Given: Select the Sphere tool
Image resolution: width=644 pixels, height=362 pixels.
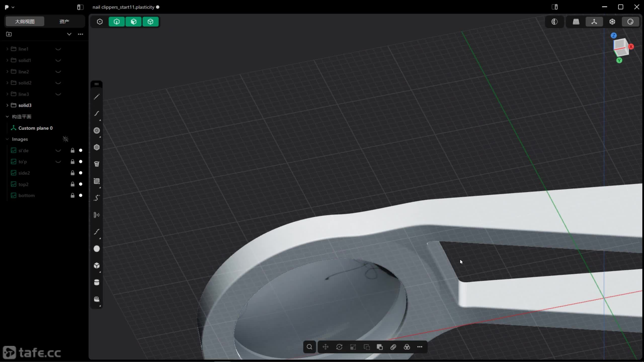Looking at the screenshot, I should tap(97, 249).
